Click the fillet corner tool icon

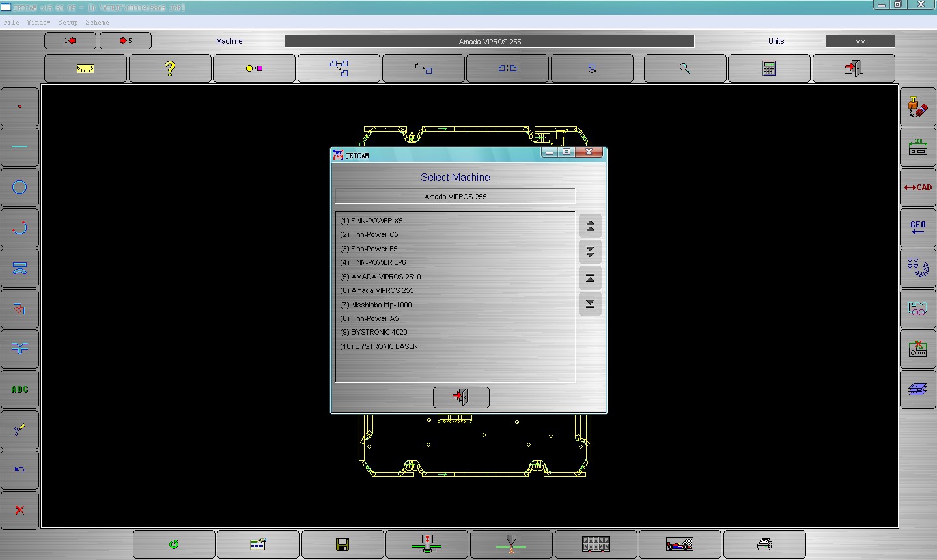(x=20, y=268)
